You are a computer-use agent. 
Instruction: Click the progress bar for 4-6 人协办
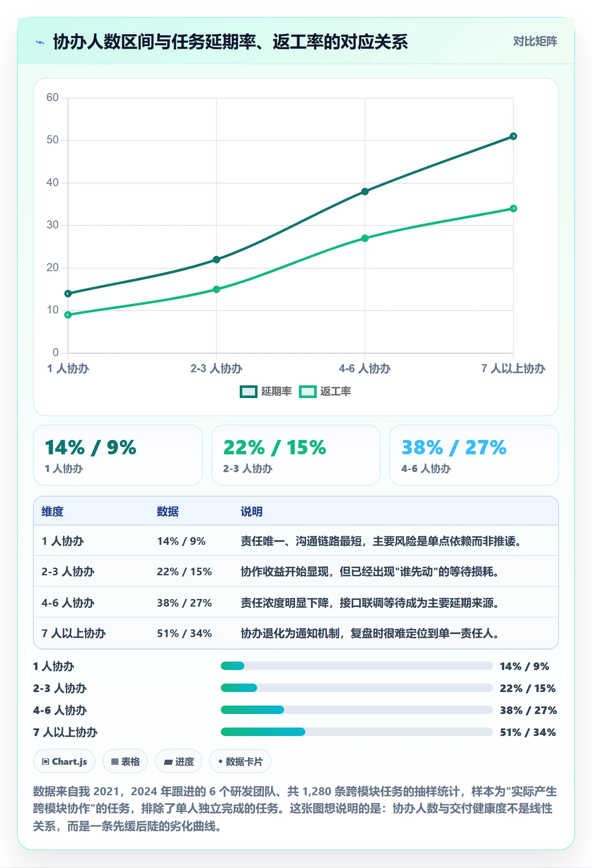pyautogui.click(x=356, y=710)
